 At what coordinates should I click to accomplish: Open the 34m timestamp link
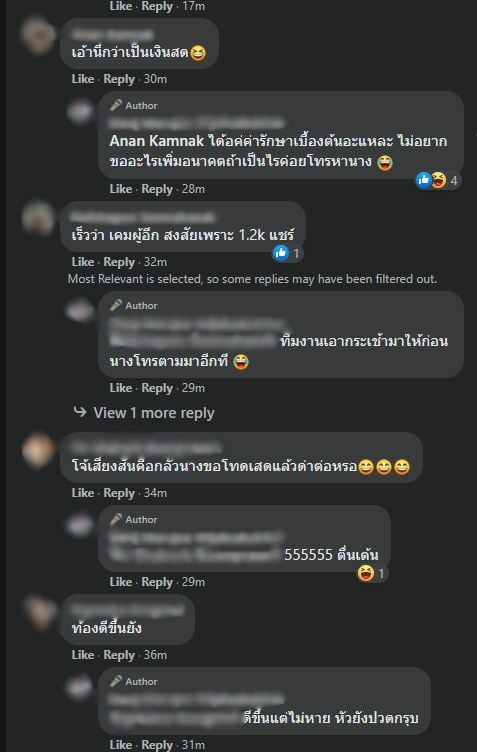(155, 493)
